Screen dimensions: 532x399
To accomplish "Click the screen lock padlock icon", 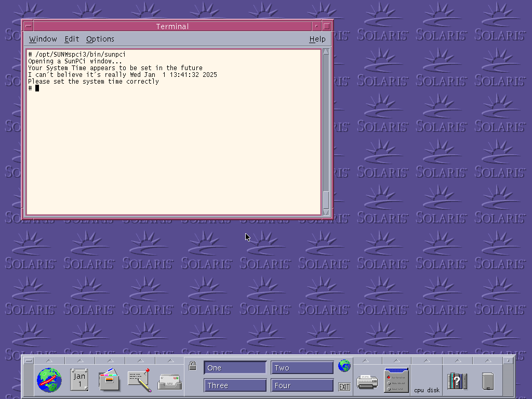I will point(192,366).
